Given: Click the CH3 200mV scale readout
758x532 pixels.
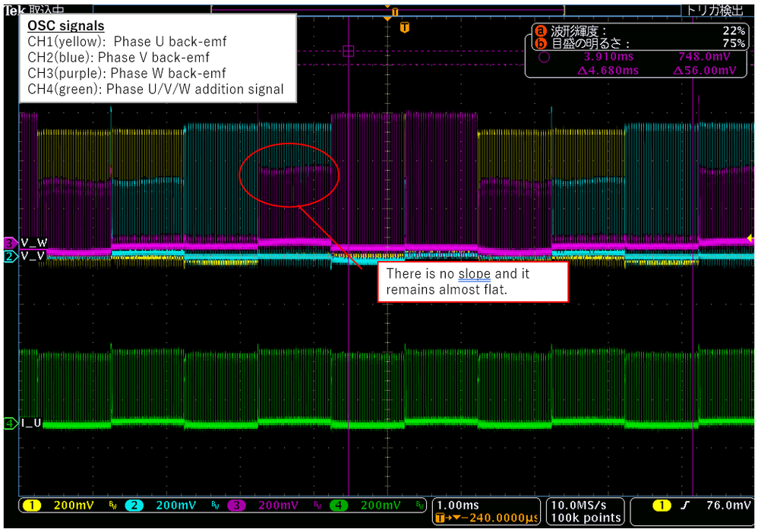Looking at the screenshot, I should 278,505.
